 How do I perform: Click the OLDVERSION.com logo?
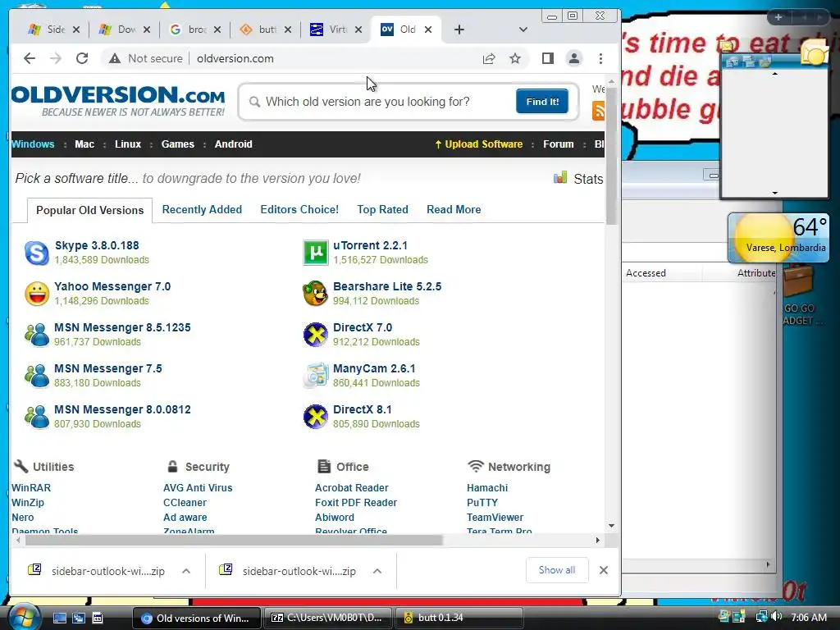click(x=118, y=101)
